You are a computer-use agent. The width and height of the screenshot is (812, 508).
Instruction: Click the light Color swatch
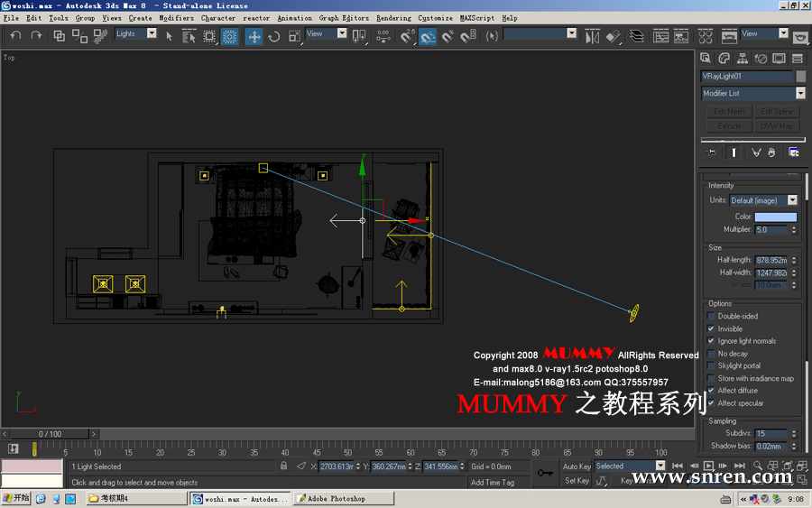point(775,217)
